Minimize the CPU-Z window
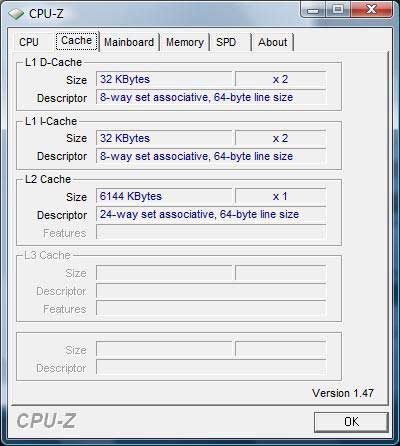Image resolution: width=400 pixels, height=446 pixels. tap(313, 10)
